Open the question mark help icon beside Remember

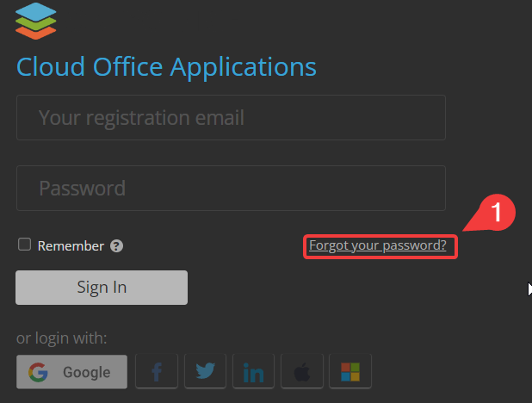(x=116, y=245)
